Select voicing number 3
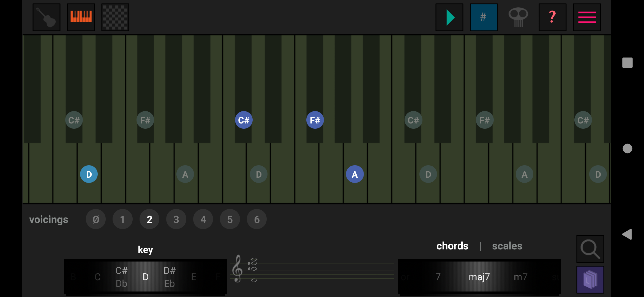This screenshot has width=644, height=297. coord(176,219)
